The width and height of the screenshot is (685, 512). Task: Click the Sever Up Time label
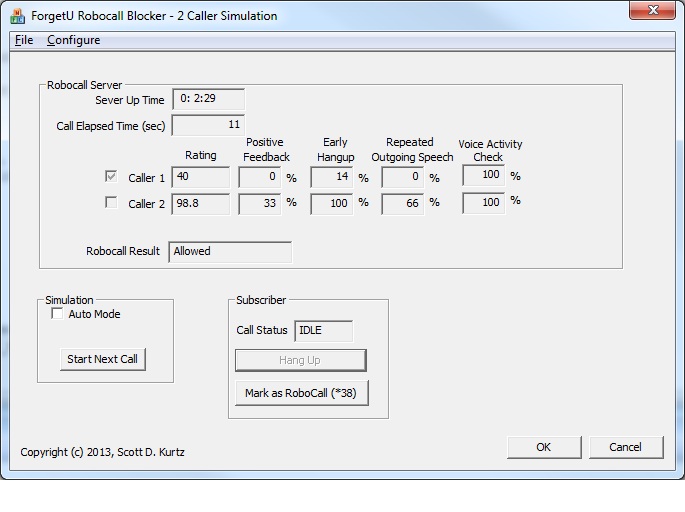click(130, 100)
